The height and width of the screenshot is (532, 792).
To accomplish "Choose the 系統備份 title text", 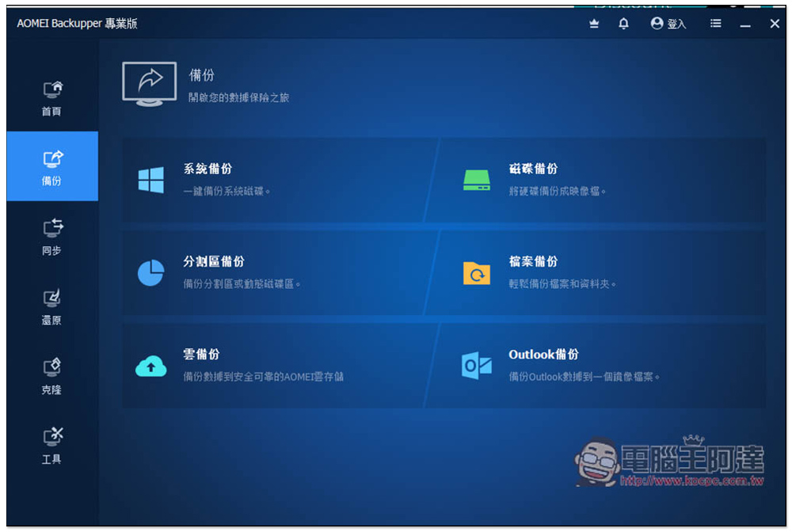I will point(208,169).
